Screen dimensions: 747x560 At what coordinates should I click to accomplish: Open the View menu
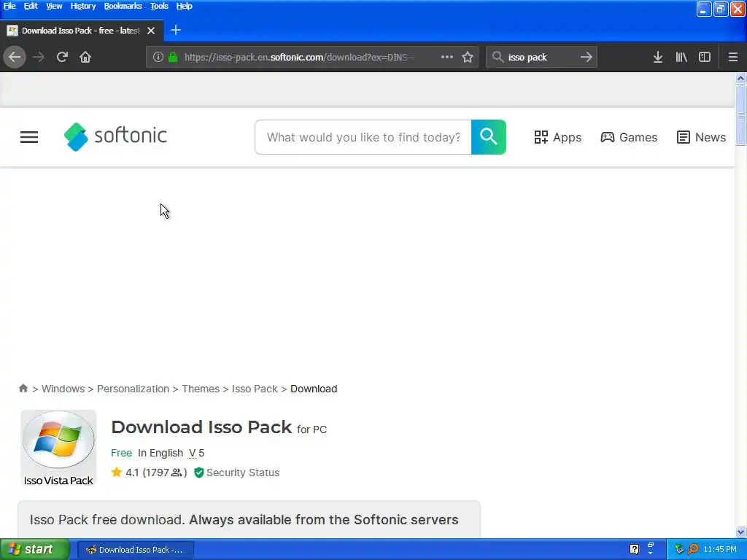(54, 6)
